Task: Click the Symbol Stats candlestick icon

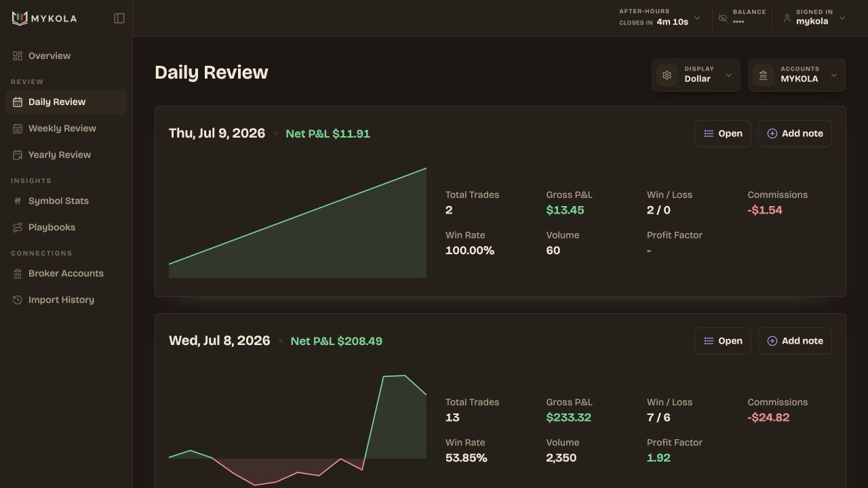Action: point(18,201)
